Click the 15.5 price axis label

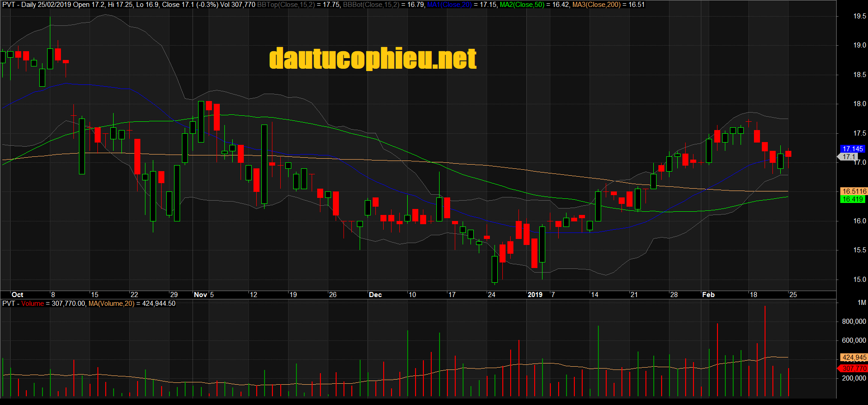tap(860, 250)
